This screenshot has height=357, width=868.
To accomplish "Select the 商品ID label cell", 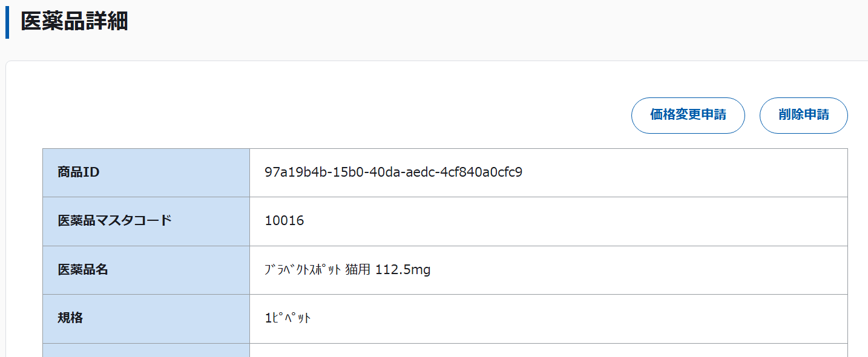I will pyautogui.click(x=146, y=172).
